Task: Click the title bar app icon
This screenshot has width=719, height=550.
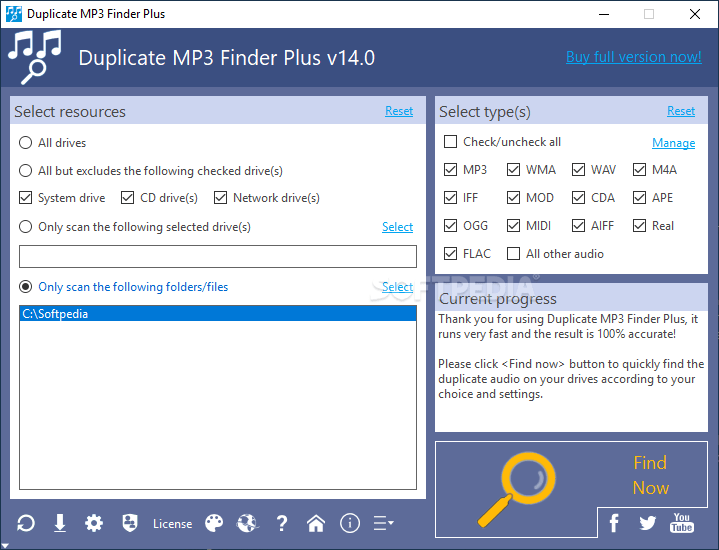Action: [14, 14]
